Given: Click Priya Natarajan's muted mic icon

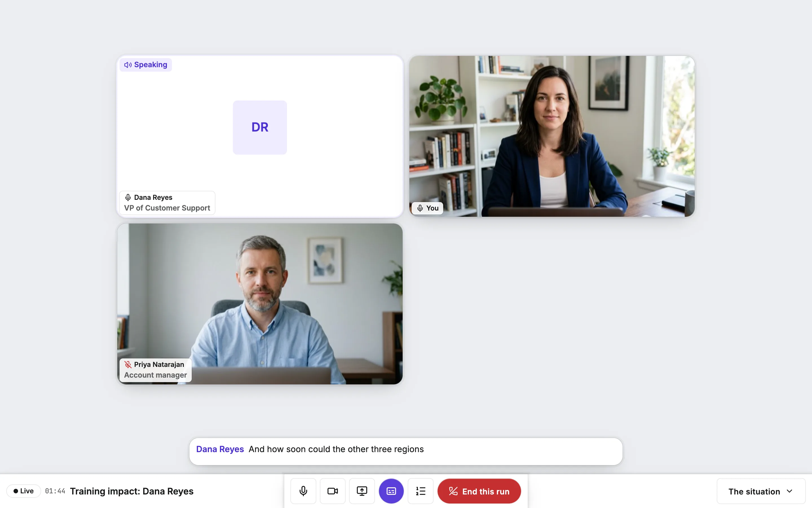Looking at the screenshot, I should 128,364.
